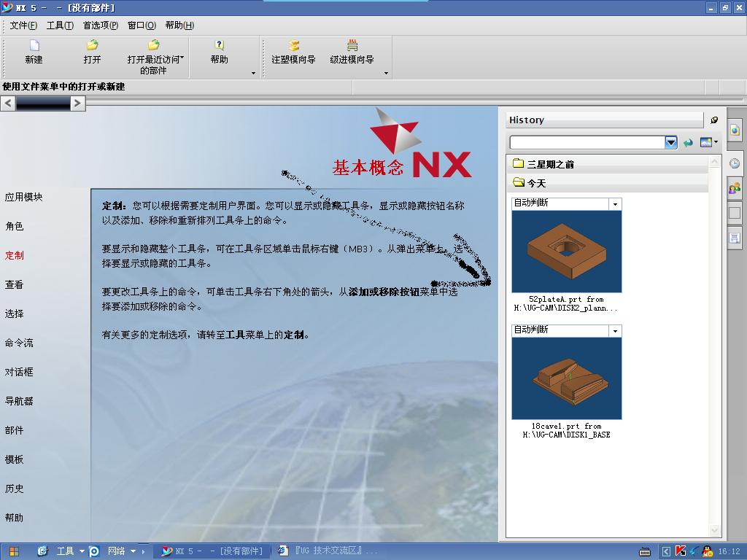Viewport: 747px width, 560px height.
Task: Open the File (文件) menu
Action: pos(23,26)
